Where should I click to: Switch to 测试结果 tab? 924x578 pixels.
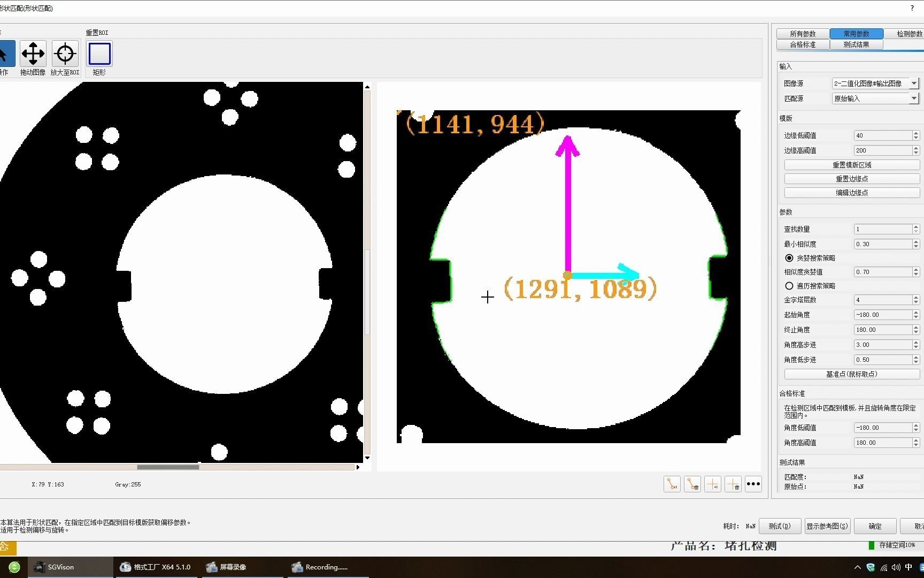pyautogui.click(x=856, y=44)
